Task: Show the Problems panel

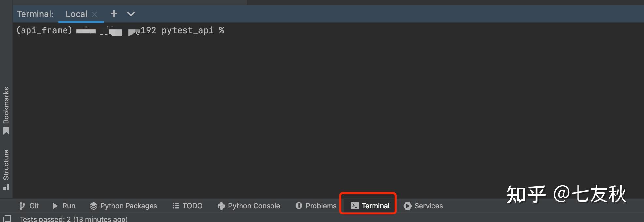Action: pyautogui.click(x=316, y=206)
